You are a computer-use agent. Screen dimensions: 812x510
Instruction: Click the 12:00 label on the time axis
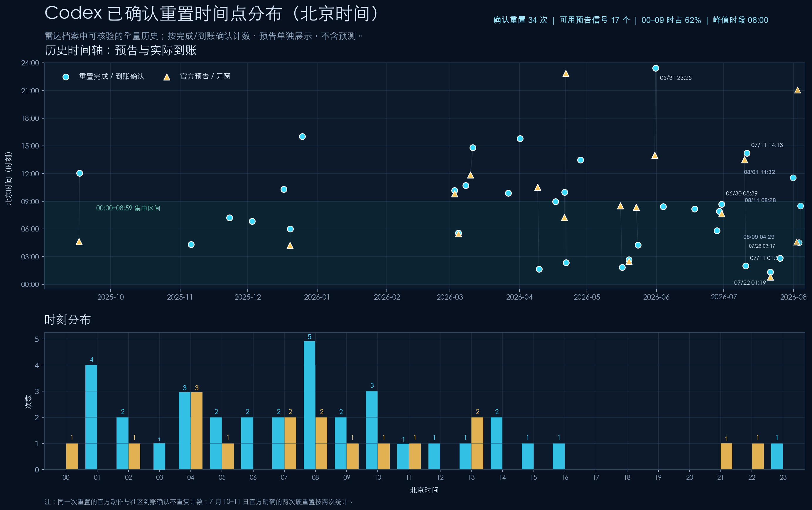tap(30, 174)
